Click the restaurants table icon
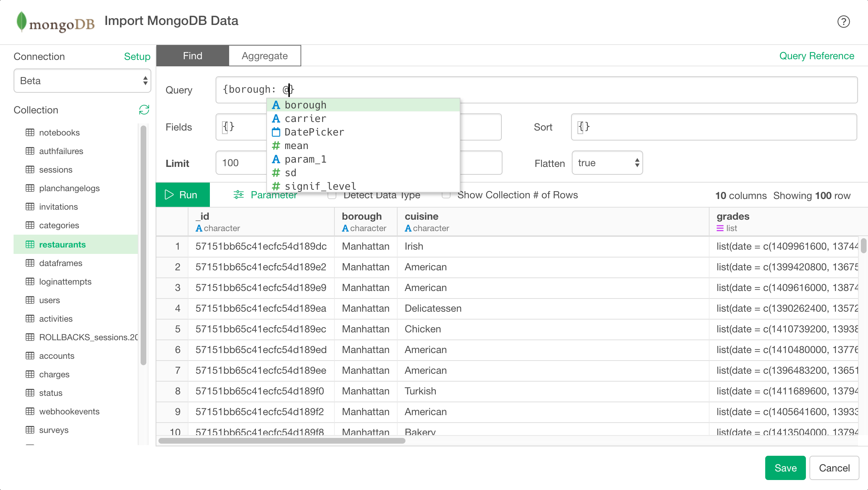The image size is (868, 490). pos(30,244)
